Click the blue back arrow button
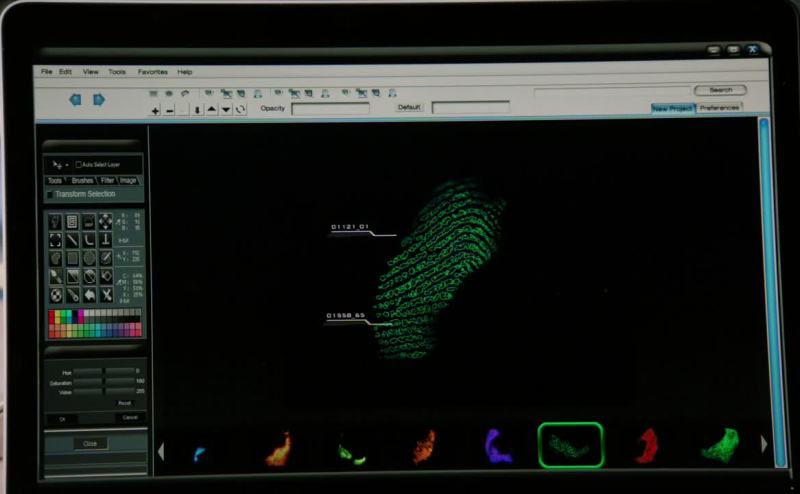Image resolution: width=800 pixels, height=494 pixels. pyautogui.click(x=75, y=100)
